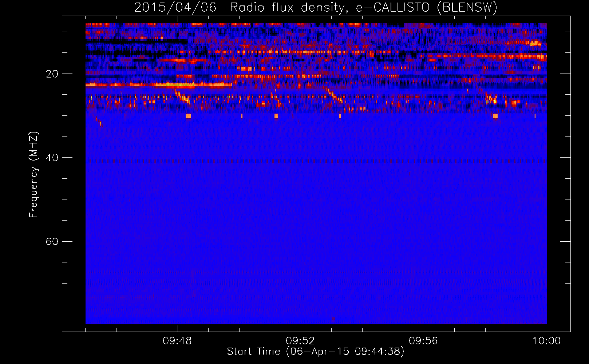Click the 60 MHz frequency tick label
The height and width of the screenshot is (364, 589).
click(x=52, y=241)
